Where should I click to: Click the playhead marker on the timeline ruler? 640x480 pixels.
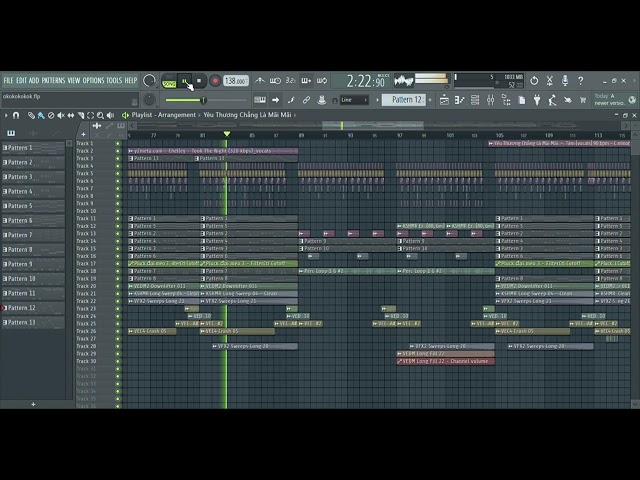[x=227, y=134]
